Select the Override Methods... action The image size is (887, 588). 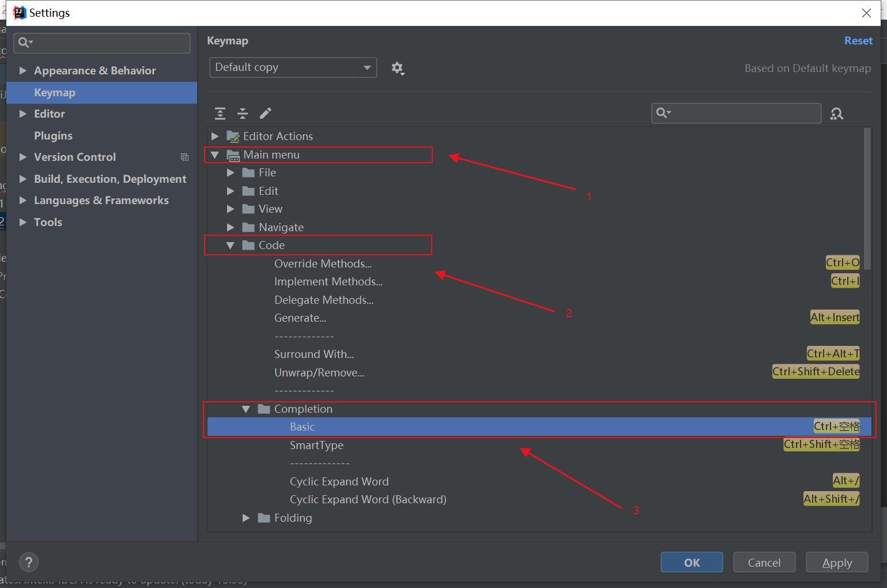323,264
